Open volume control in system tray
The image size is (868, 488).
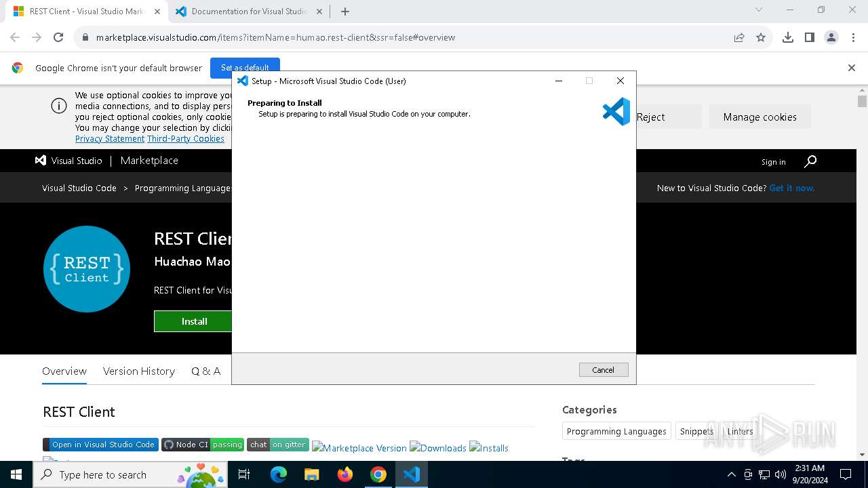[780, 474]
